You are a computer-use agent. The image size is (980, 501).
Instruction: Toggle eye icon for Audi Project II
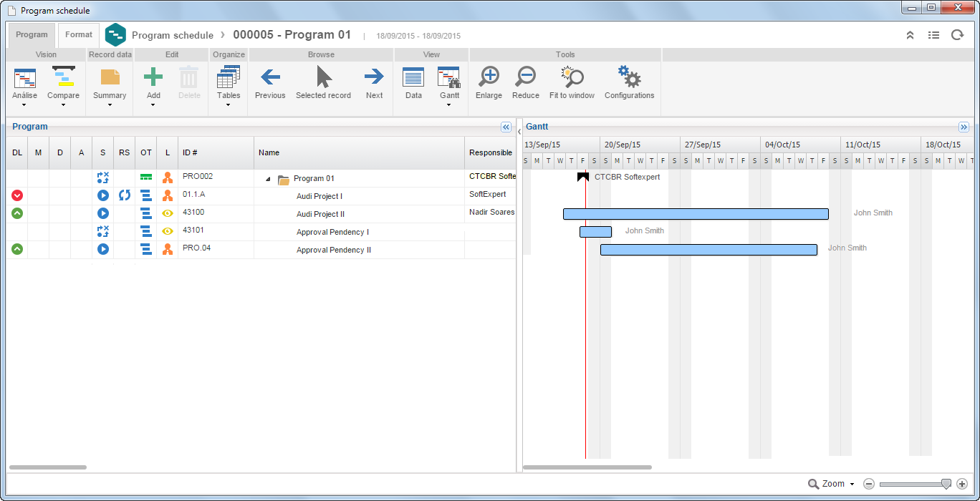[x=168, y=213]
